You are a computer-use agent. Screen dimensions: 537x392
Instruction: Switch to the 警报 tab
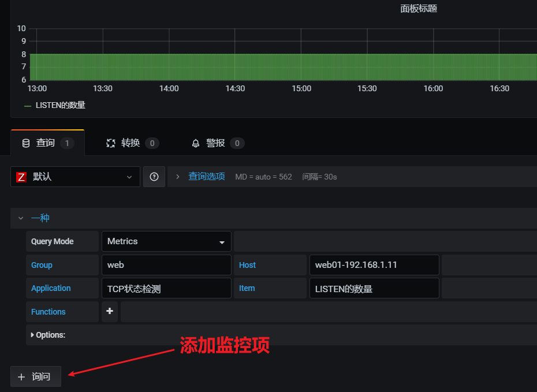click(218, 143)
